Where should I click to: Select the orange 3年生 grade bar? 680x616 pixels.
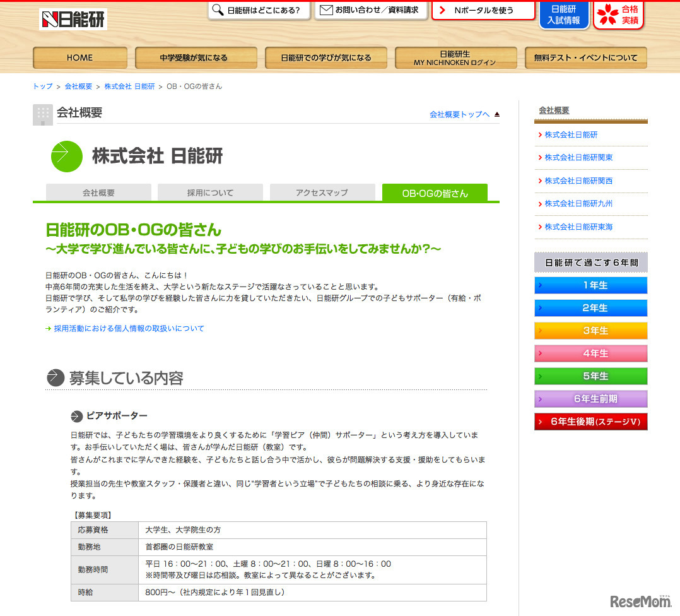pyautogui.click(x=590, y=331)
